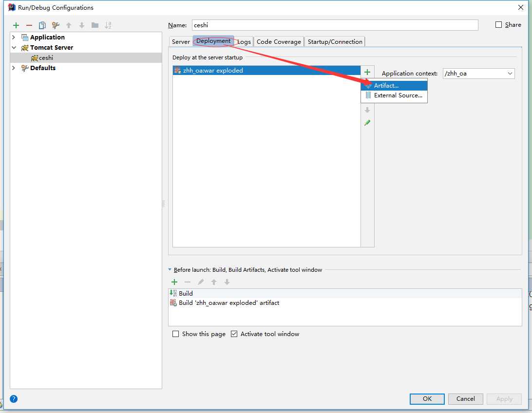The width and height of the screenshot is (532, 413).
Task: Open help question mark icon
Action: click(14, 399)
